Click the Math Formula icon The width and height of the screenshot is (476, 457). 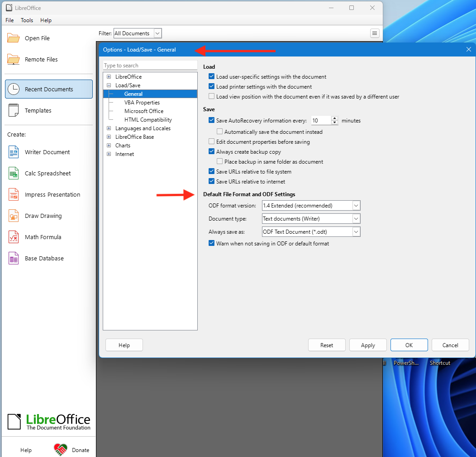(14, 237)
